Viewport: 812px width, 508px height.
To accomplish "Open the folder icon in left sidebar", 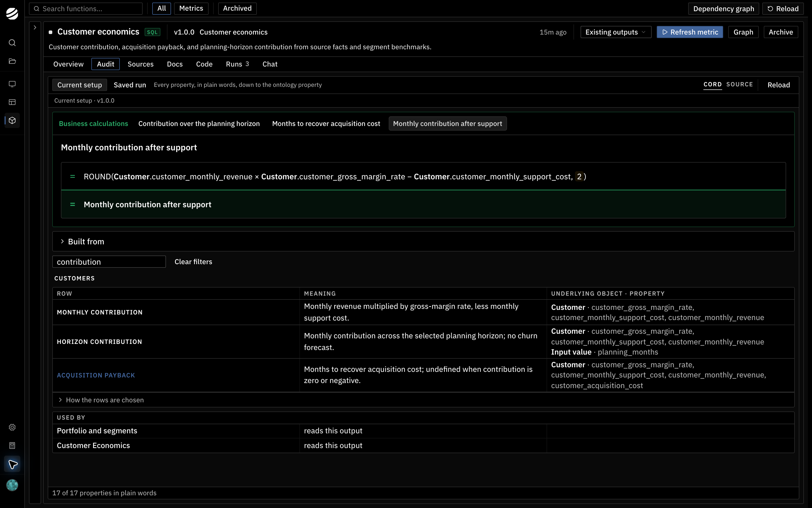I will coord(12,61).
